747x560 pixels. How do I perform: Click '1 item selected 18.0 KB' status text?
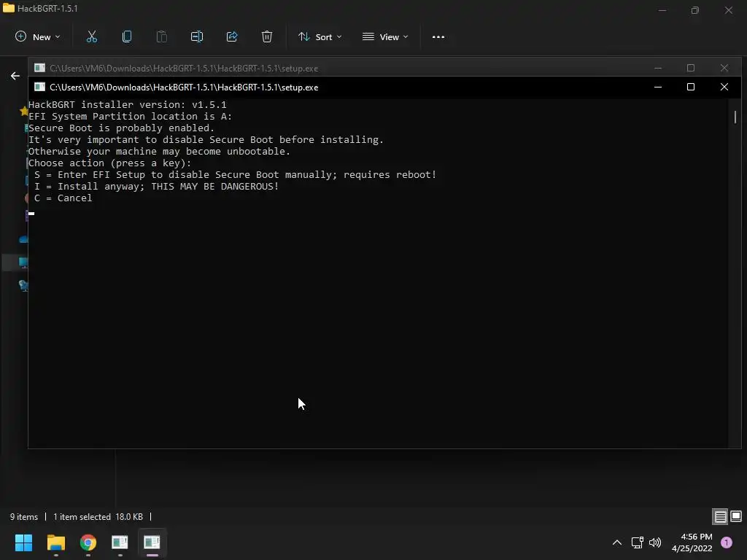click(x=98, y=517)
